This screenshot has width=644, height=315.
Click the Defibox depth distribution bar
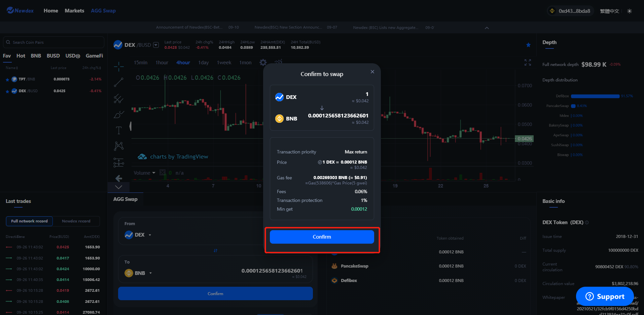595,96
